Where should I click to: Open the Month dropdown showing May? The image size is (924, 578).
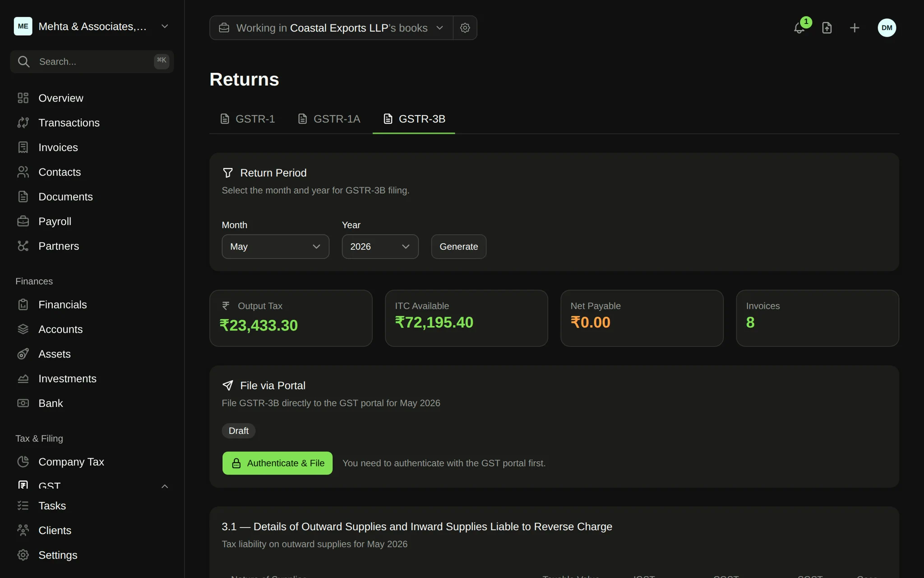click(275, 247)
